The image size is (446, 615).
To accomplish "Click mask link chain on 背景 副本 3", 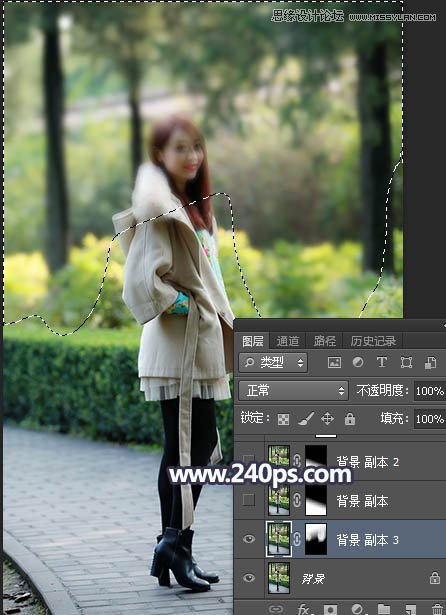I will point(297,540).
